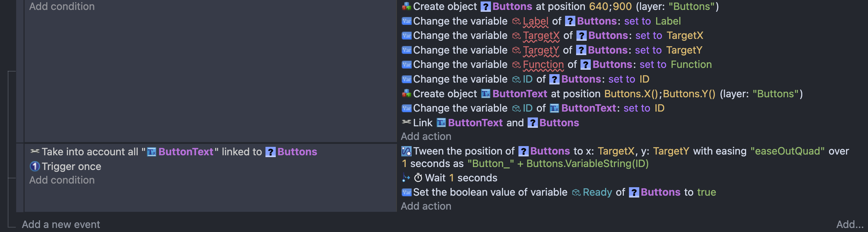
Task: Click the Trigger once condition icon
Action: [x=35, y=166]
